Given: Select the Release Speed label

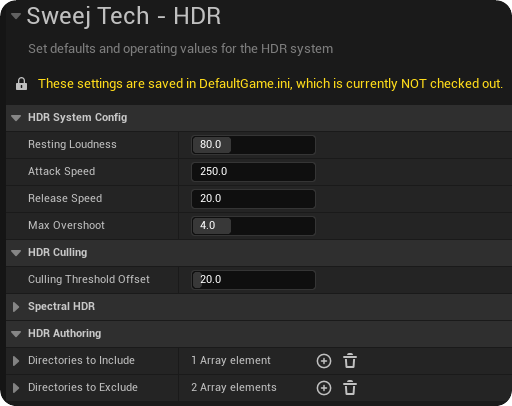Looking at the screenshot, I should click(x=65, y=198).
